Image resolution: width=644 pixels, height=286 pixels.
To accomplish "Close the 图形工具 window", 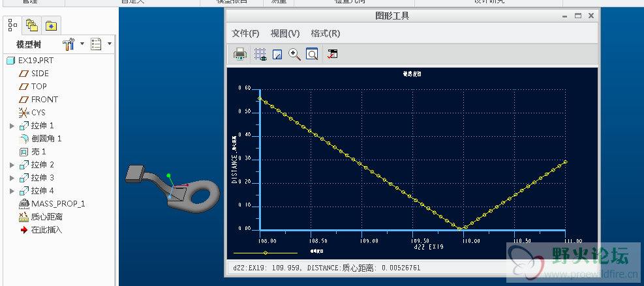I will click(591, 16).
